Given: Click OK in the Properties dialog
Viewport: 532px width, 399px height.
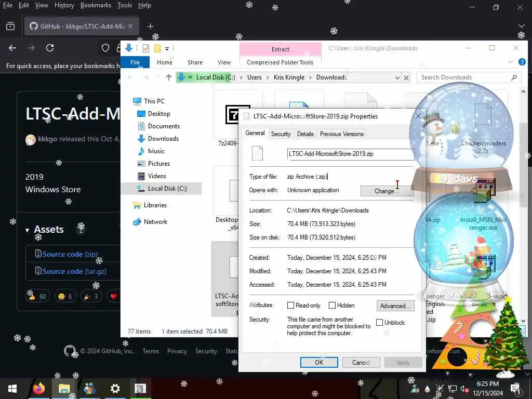Looking at the screenshot, I should tap(319, 362).
